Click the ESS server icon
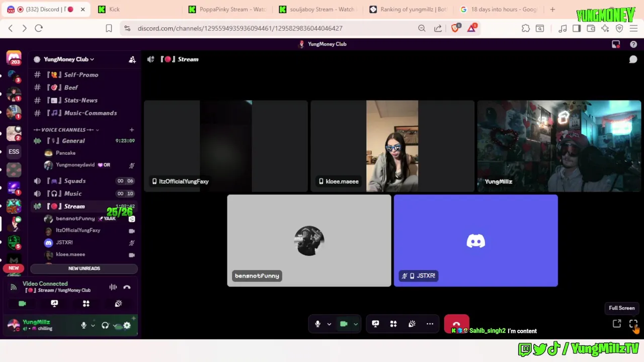This screenshot has height=362, width=644. (x=14, y=151)
